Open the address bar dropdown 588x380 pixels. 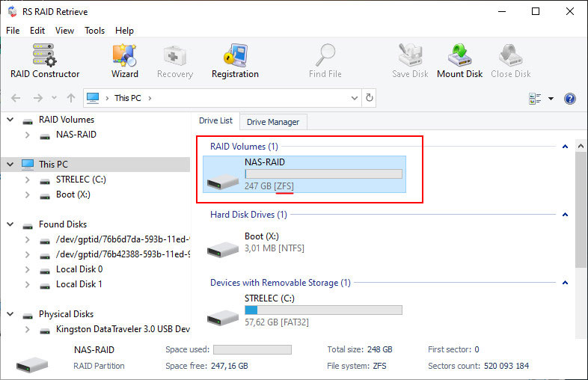(355, 98)
